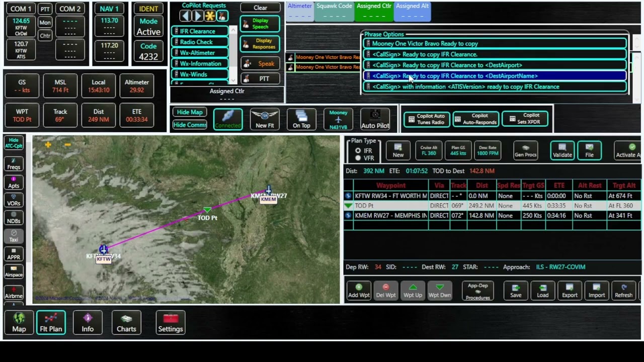Select Radio Check request

tap(200, 42)
